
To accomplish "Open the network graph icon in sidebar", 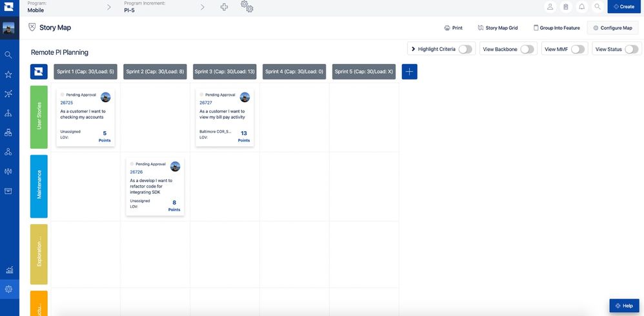I will [8, 94].
